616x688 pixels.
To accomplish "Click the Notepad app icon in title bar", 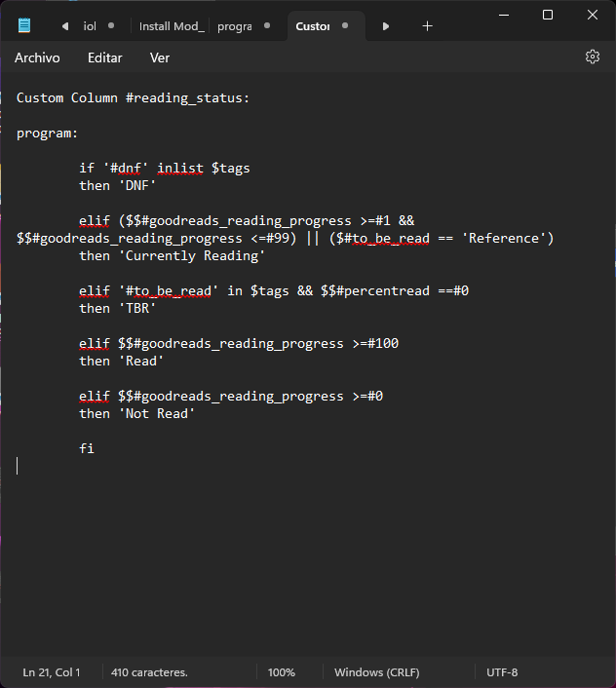I will 23,26.
